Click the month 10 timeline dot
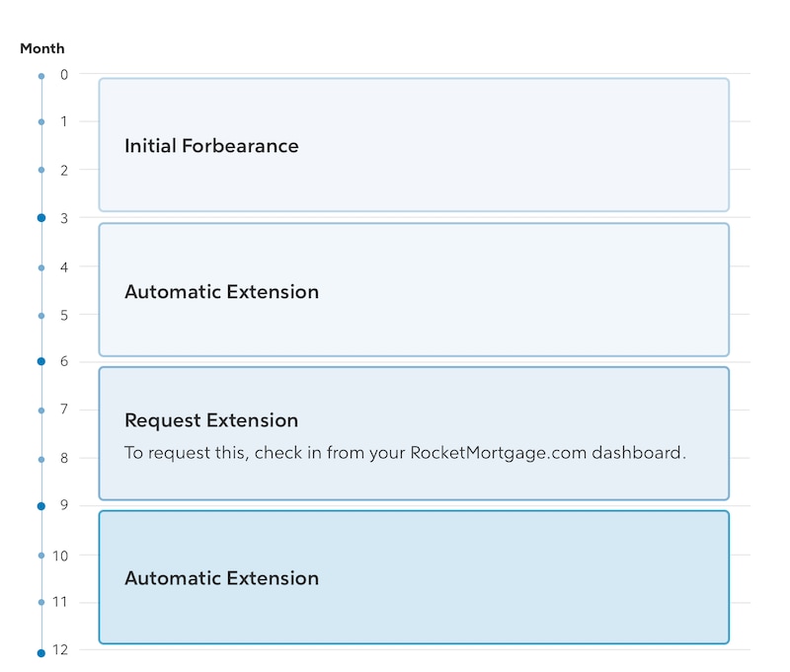This screenshot has height=672, width=790. pyautogui.click(x=41, y=556)
